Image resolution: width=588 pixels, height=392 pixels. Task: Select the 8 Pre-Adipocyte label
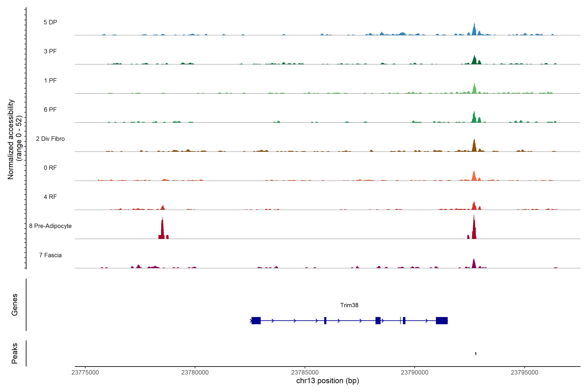coord(50,226)
